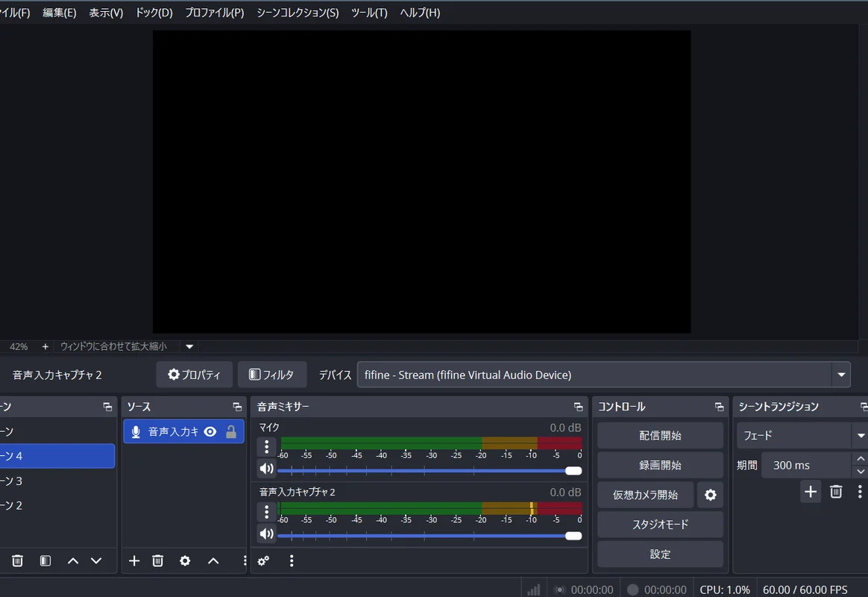
Task: Open the ツール(T) menu
Action: tap(369, 12)
